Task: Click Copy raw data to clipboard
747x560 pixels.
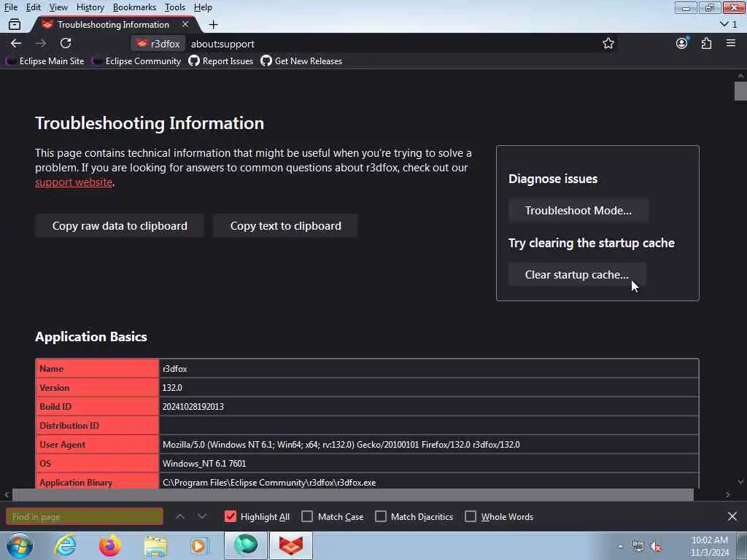Action: 120,226
